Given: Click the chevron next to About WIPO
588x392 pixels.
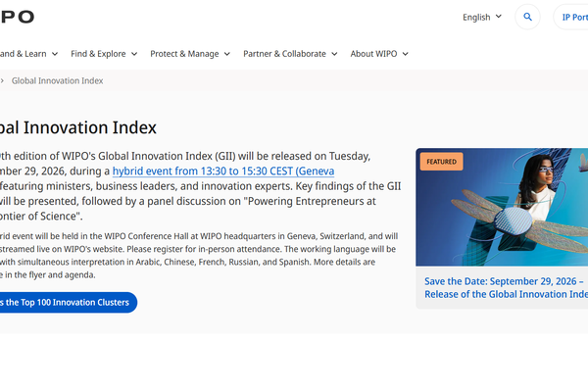Looking at the screenshot, I should point(405,55).
